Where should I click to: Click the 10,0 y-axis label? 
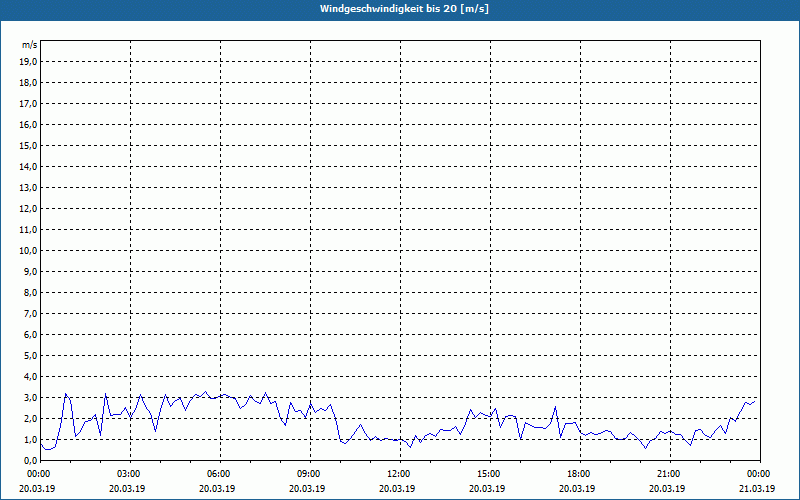pos(29,250)
